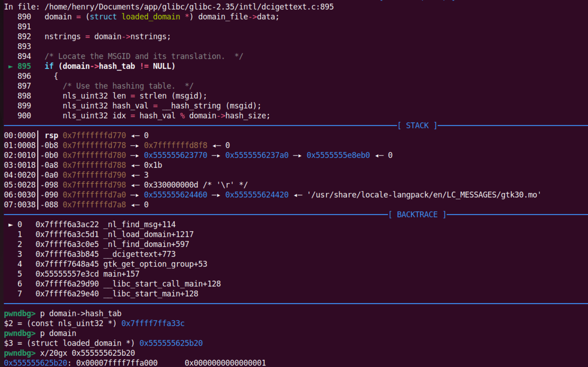The width and height of the screenshot is (588, 367).
Task: Click the gtk30.mo locale file path string
Action: pyautogui.click(x=424, y=195)
